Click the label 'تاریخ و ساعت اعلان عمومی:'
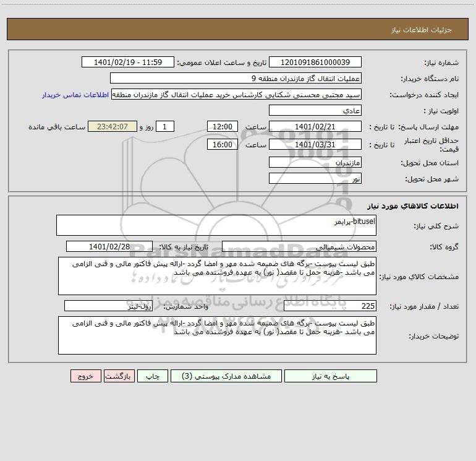 (222, 62)
